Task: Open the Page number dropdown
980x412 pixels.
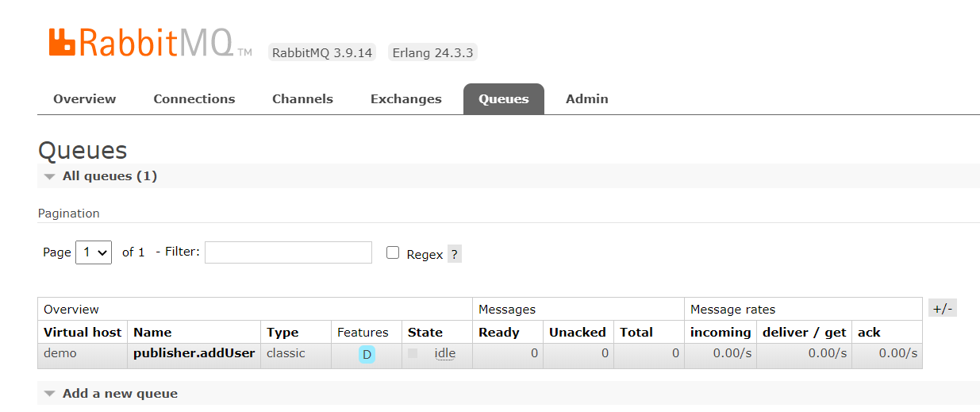Action: click(94, 252)
